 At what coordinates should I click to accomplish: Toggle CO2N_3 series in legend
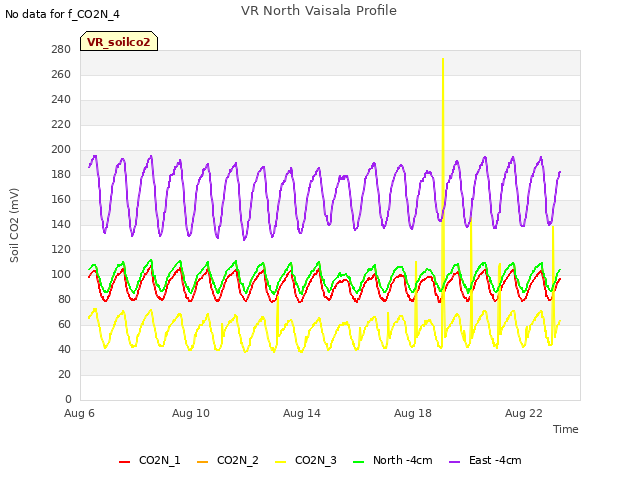(x=305, y=460)
